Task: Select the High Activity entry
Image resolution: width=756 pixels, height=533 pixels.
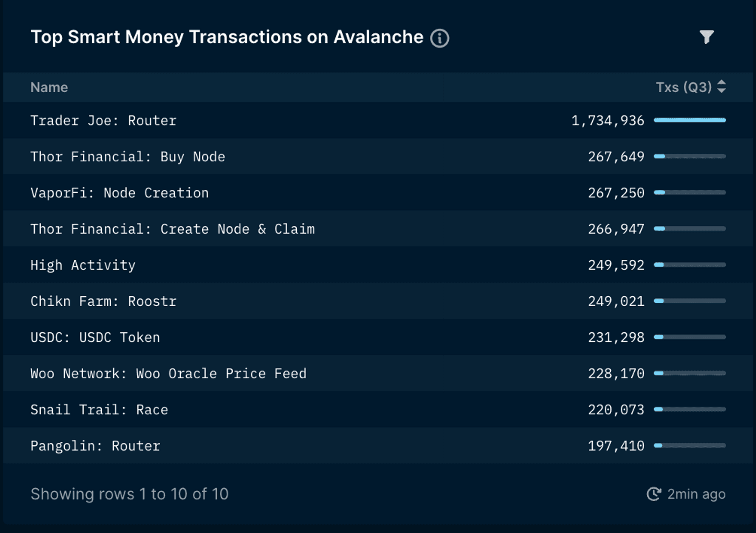Action: (378, 265)
